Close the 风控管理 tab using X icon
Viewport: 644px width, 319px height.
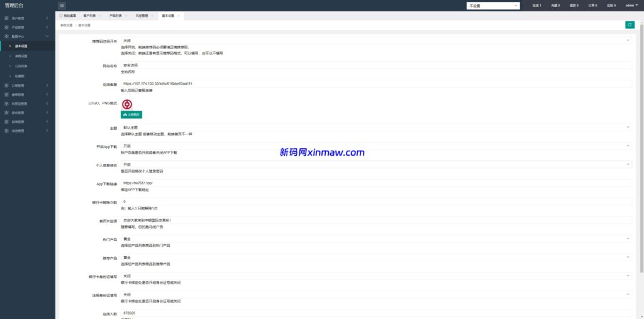(x=152, y=15)
